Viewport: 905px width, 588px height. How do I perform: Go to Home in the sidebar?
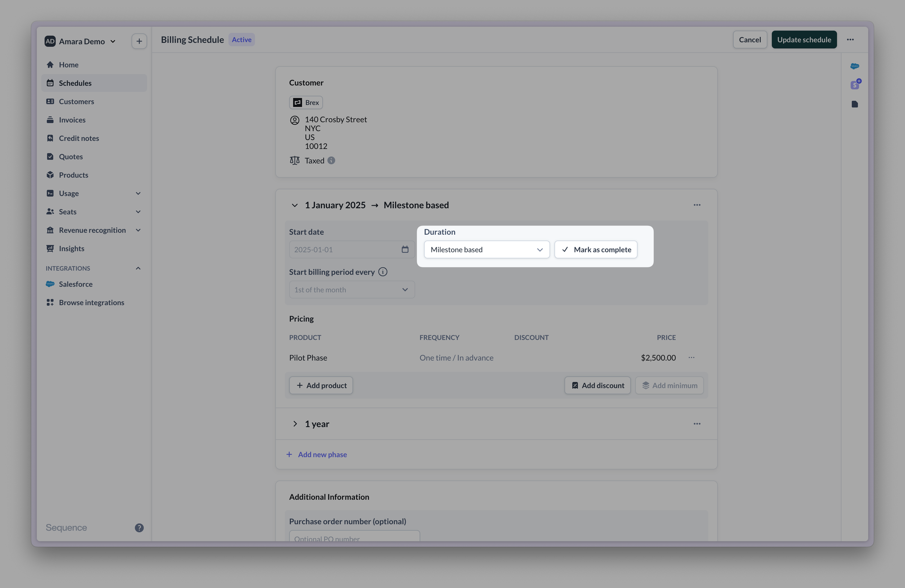(94, 65)
